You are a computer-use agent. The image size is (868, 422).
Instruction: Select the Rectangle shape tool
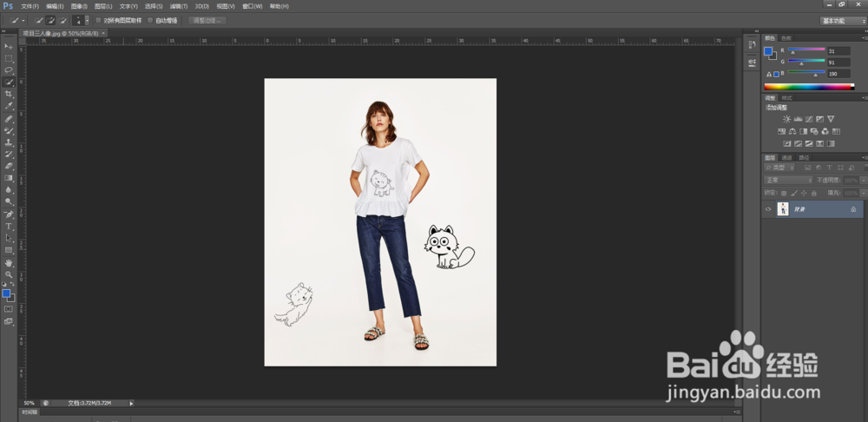click(9, 250)
